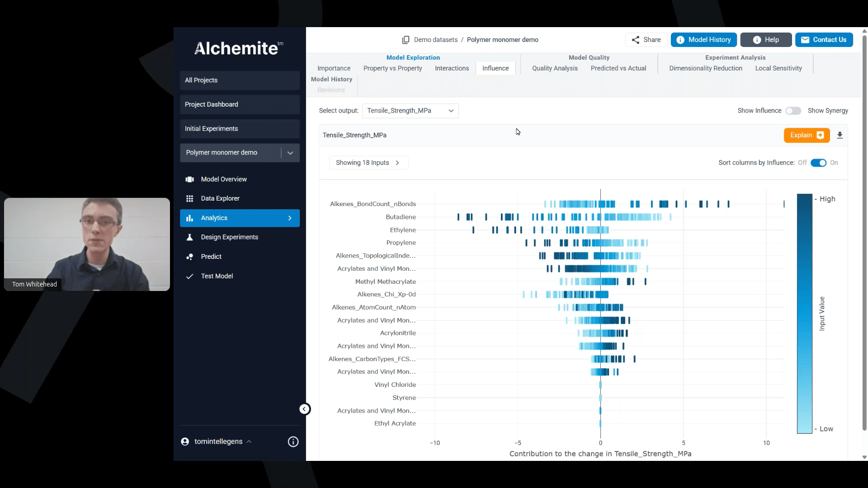Expand Showing 18 Inputs list
The height and width of the screenshot is (488, 868).
[368, 163]
